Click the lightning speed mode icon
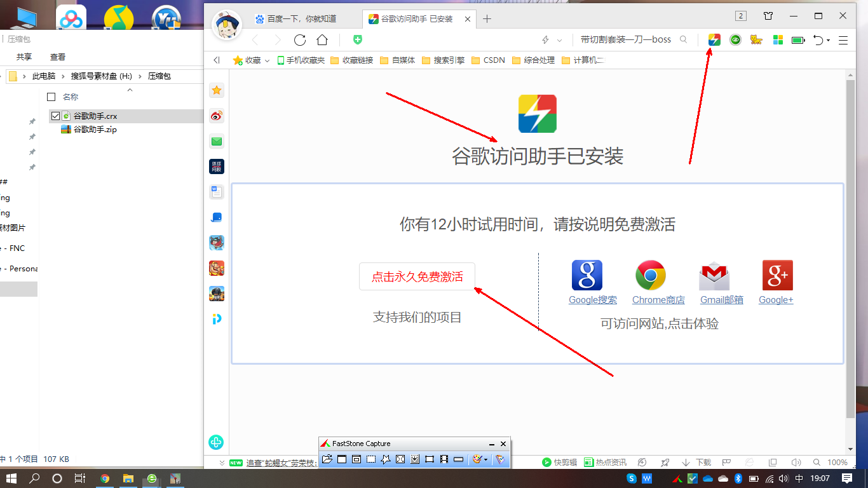Viewport: 868px width, 488px height. click(x=545, y=40)
